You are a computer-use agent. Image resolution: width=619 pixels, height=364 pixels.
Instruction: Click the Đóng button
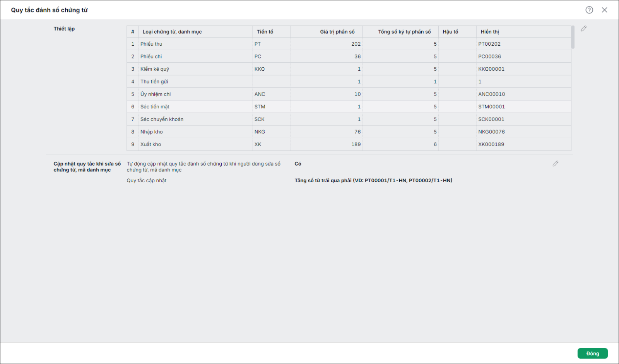(593, 354)
